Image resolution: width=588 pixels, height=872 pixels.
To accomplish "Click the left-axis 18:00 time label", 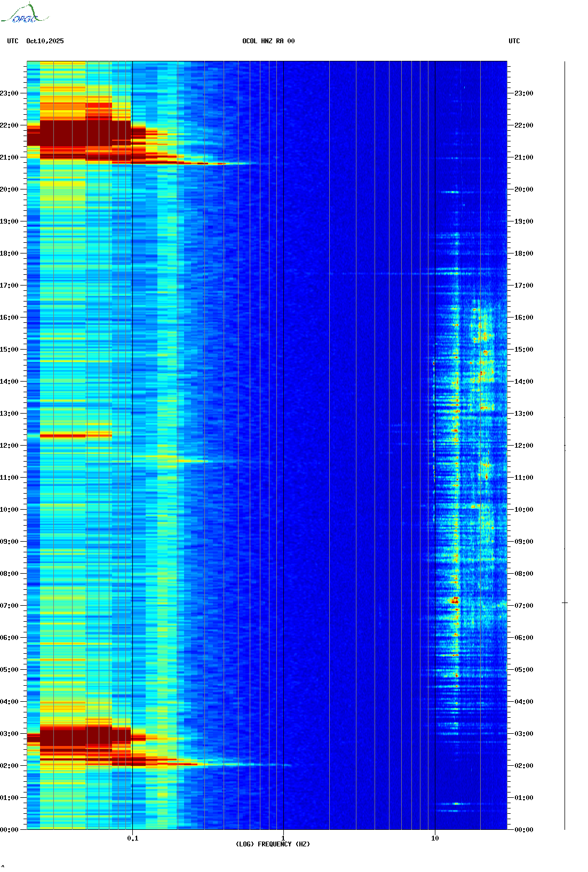I will click(9, 253).
